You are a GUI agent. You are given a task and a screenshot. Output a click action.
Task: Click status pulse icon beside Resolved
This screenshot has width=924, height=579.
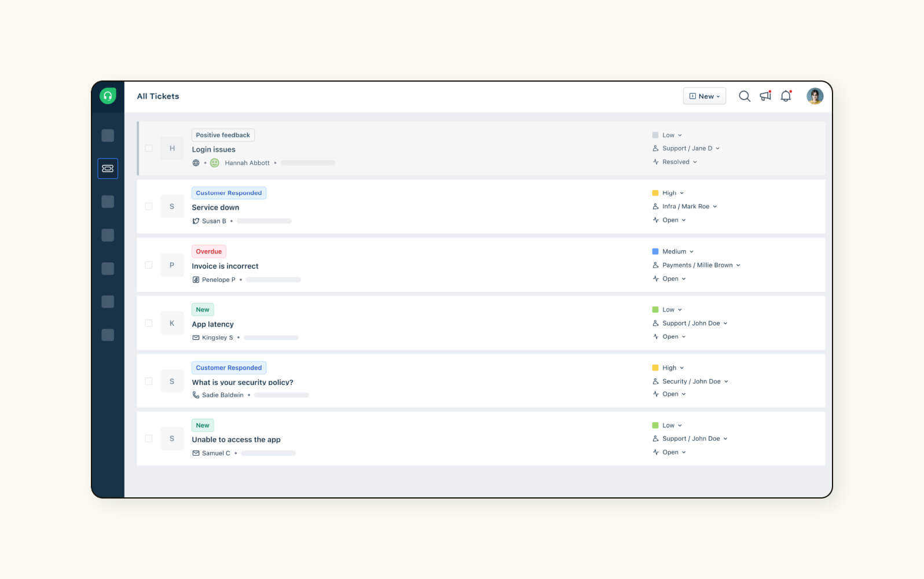pyautogui.click(x=655, y=162)
